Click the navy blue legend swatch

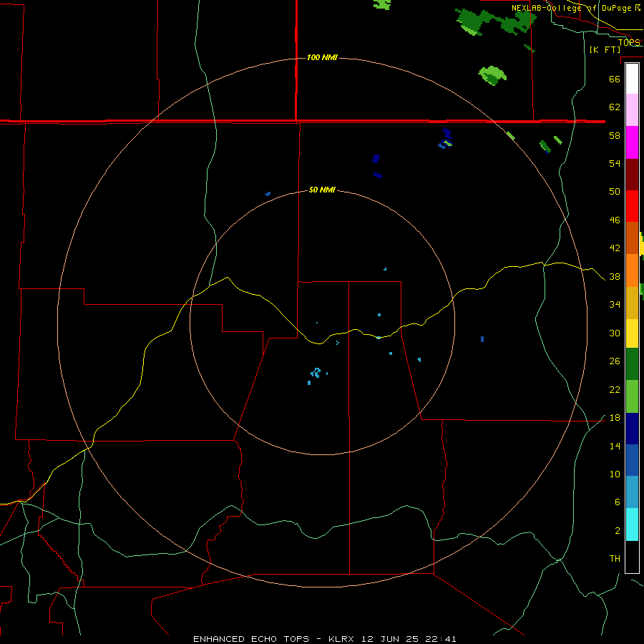[632, 429]
